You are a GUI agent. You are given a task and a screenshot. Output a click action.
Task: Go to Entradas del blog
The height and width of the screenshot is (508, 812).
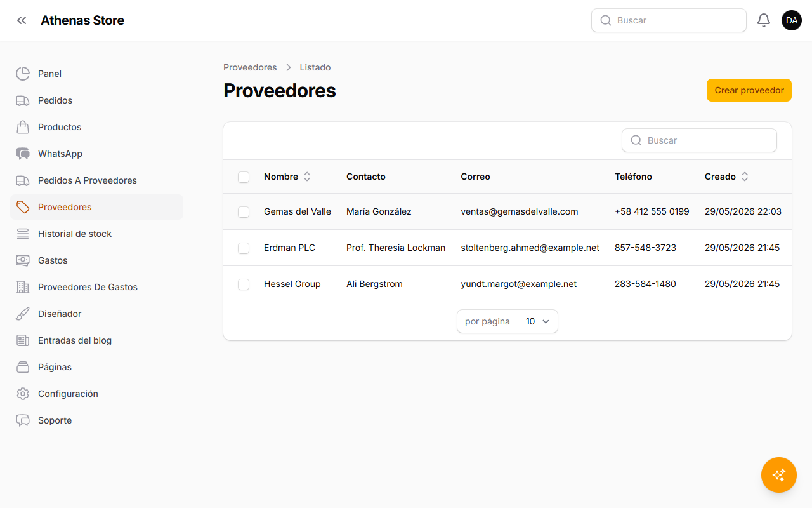pyautogui.click(x=96, y=340)
